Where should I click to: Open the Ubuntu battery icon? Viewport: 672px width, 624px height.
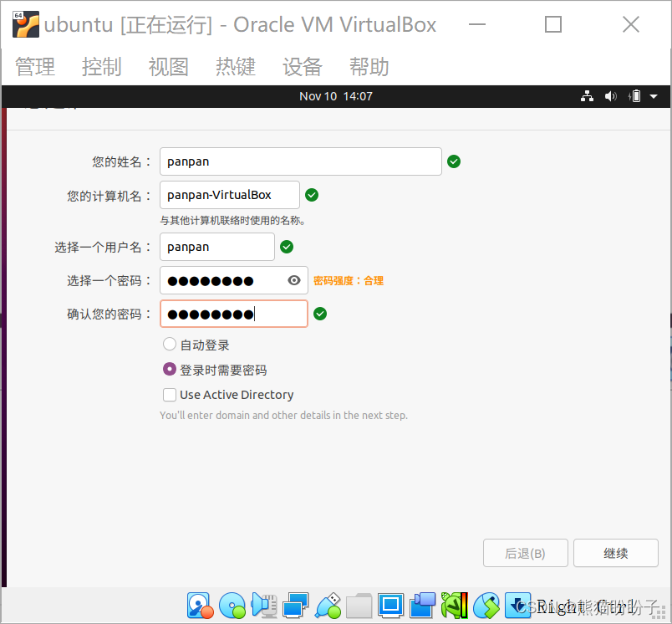pyautogui.click(x=635, y=96)
